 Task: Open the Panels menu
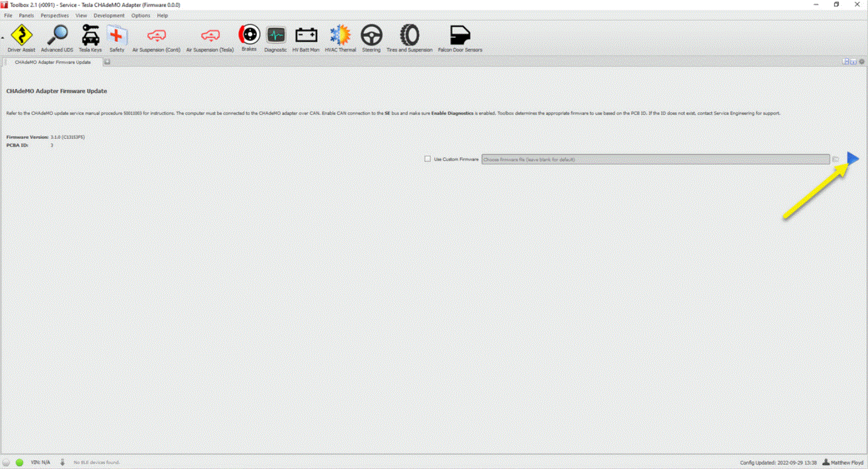click(26, 15)
